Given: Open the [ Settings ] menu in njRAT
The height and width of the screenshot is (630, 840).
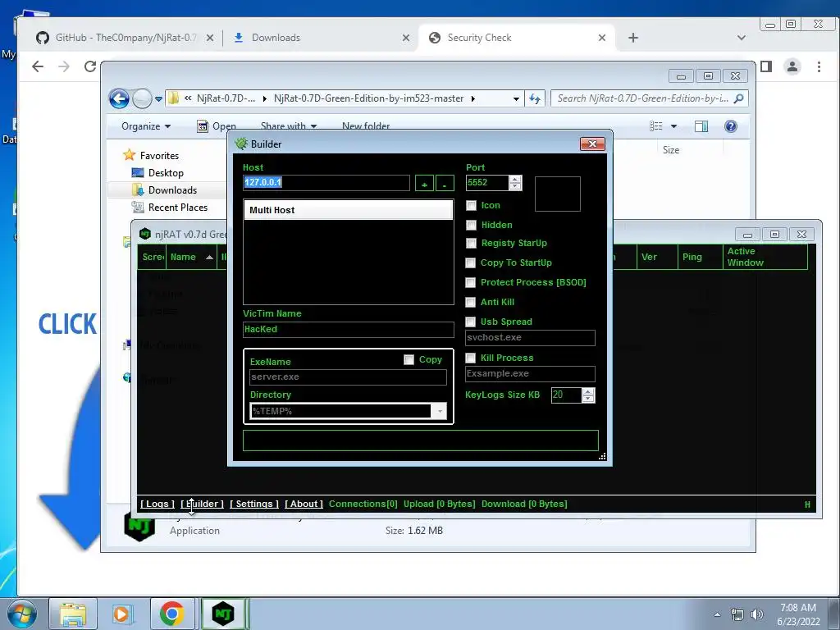Looking at the screenshot, I should [x=254, y=504].
